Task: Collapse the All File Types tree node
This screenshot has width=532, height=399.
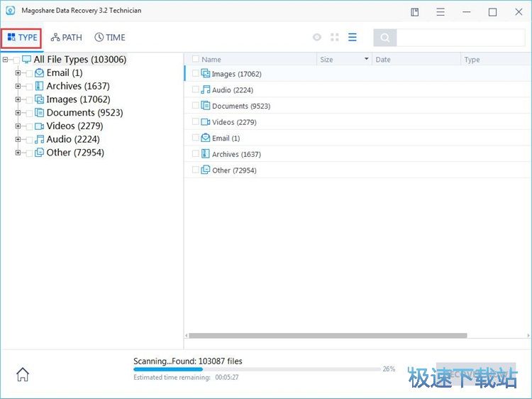Action: coord(5,60)
